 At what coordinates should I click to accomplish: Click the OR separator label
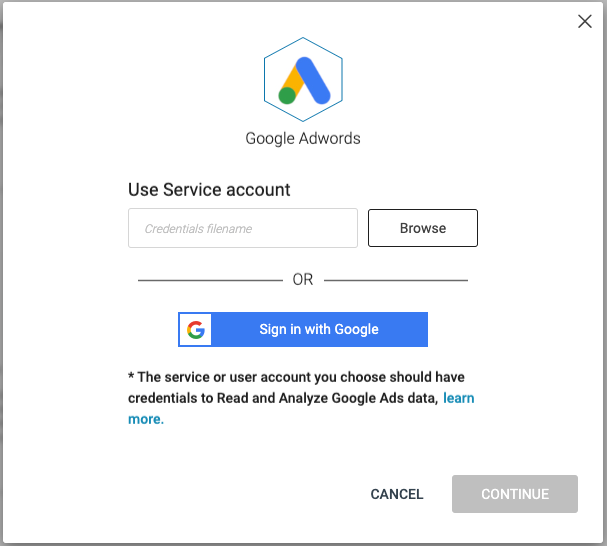point(303,280)
